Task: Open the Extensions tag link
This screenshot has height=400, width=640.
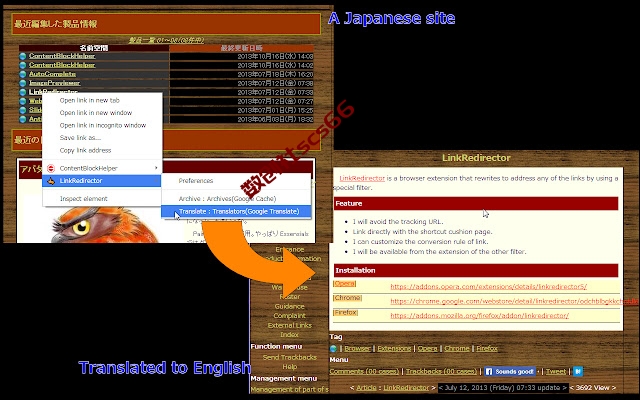Action: coord(394,349)
